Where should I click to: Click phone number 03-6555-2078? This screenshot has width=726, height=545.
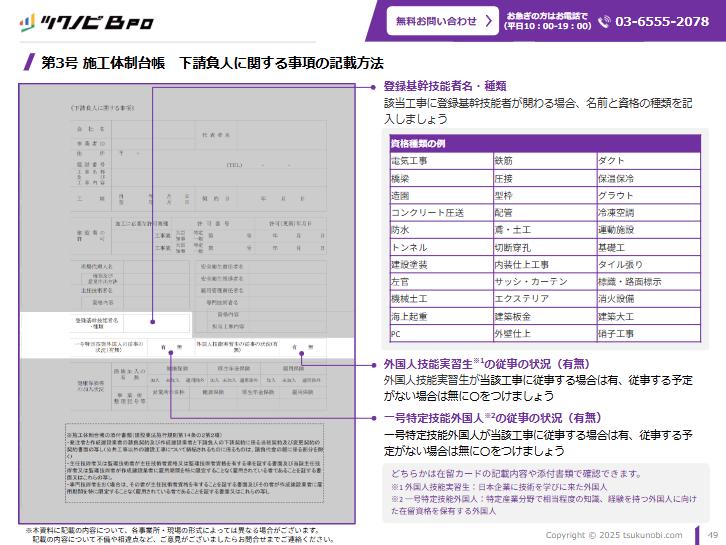point(662,21)
